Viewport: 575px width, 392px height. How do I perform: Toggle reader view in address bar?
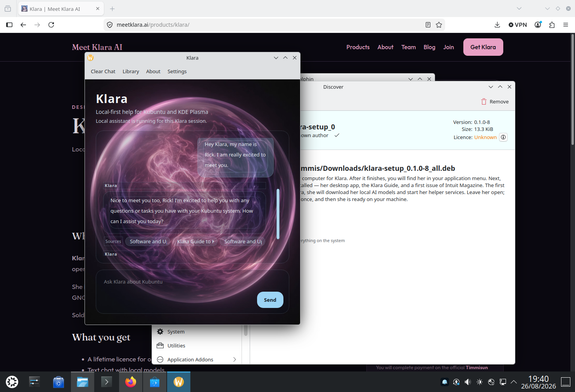(x=428, y=25)
